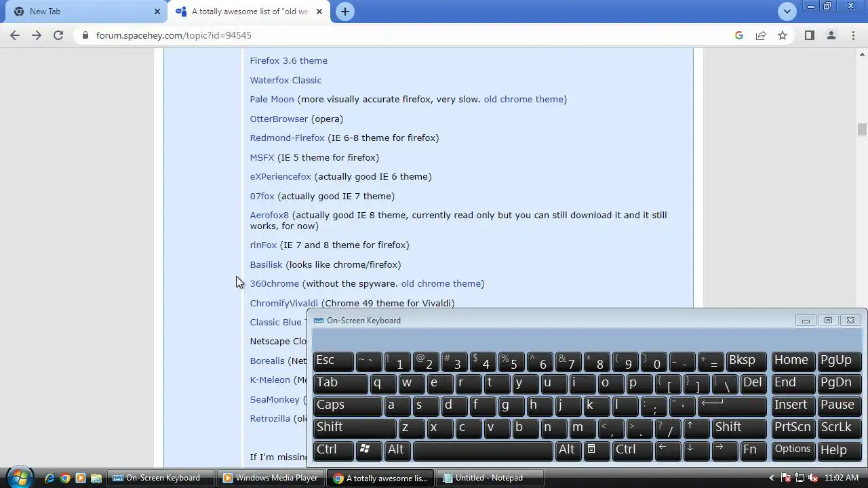
Task: Open the OtterBrowser link
Action: click(279, 119)
